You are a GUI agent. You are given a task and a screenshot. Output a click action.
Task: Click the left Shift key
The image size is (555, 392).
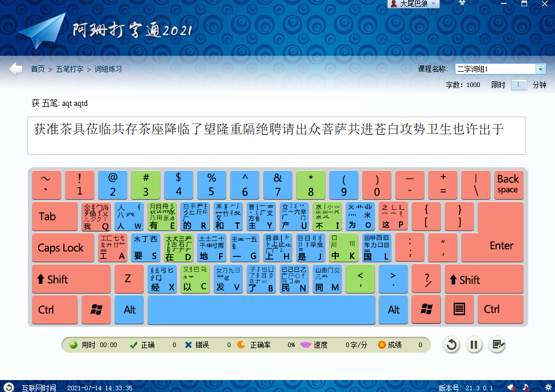pos(71,279)
